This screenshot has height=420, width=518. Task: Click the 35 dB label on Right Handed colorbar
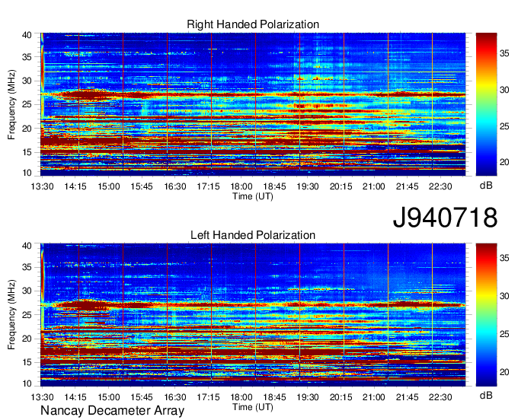point(504,53)
